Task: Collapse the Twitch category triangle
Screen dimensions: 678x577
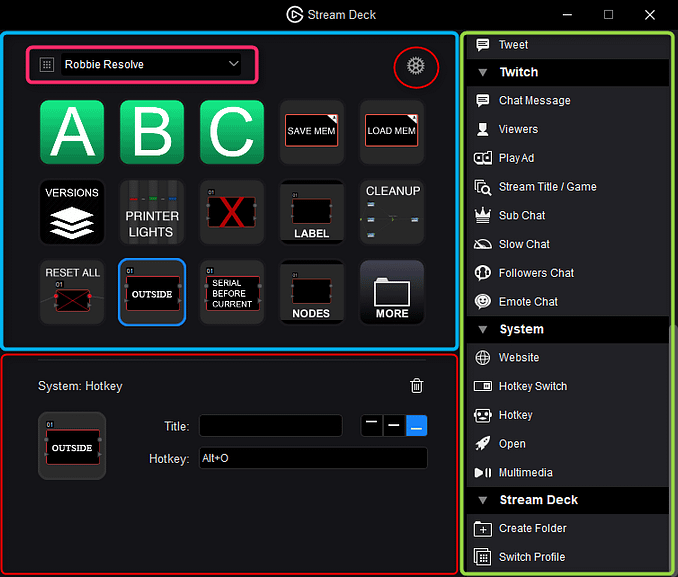Action: [x=483, y=72]
